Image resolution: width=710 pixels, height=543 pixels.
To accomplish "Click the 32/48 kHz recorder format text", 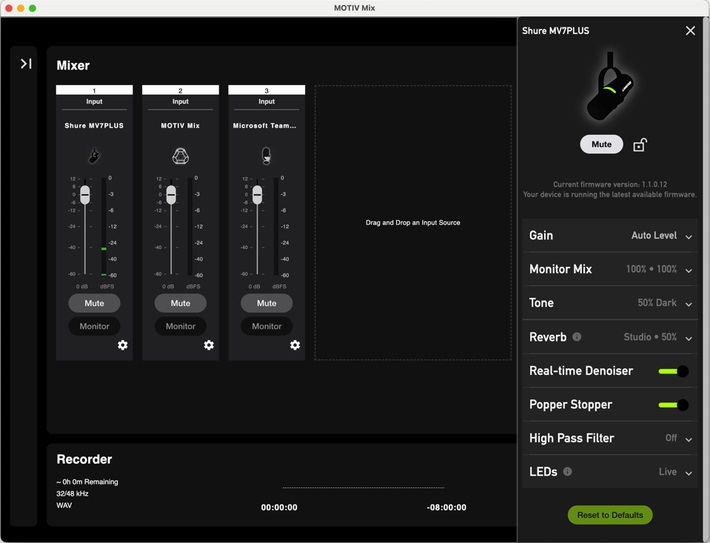I will point(72,493).
